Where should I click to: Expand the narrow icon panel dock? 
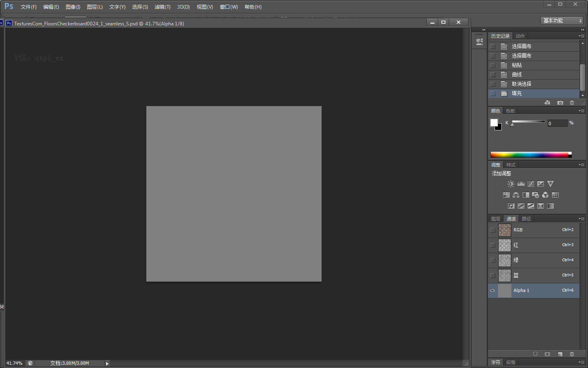484,29
